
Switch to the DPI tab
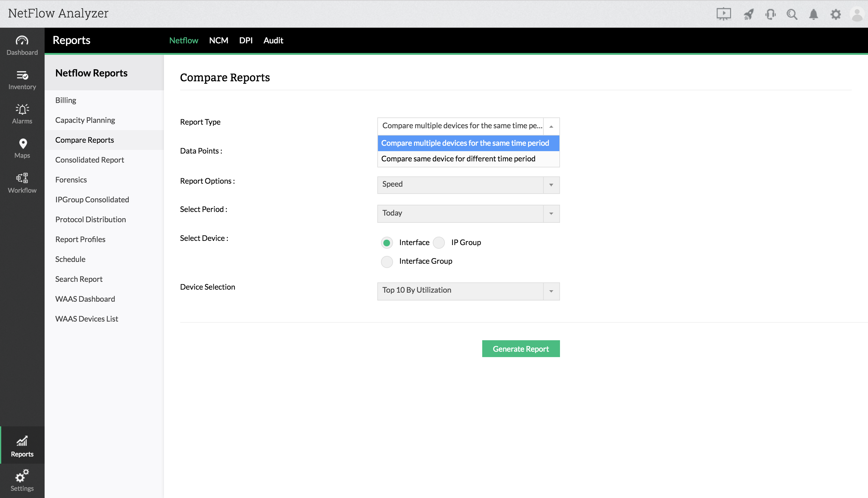(246, 40)
